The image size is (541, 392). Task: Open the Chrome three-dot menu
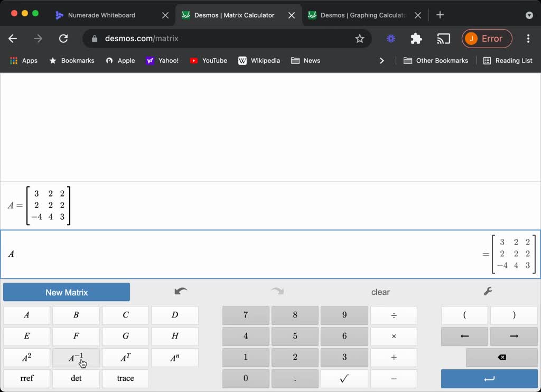[x=528, y=38]
